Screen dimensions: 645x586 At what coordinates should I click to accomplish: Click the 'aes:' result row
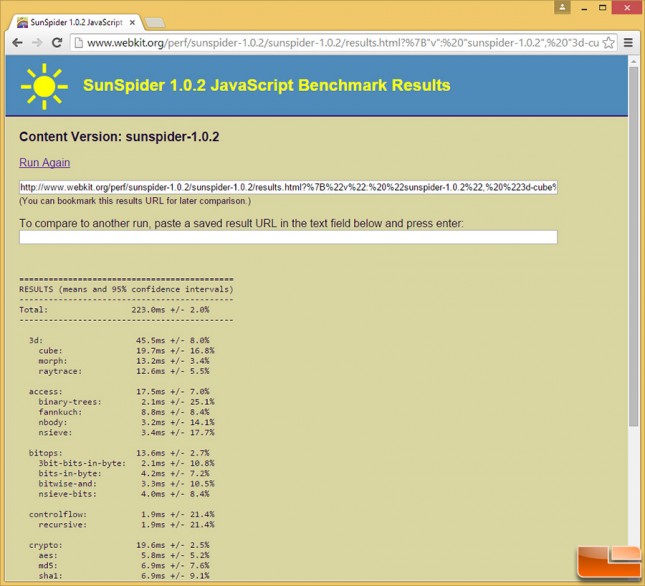(124, 556)
